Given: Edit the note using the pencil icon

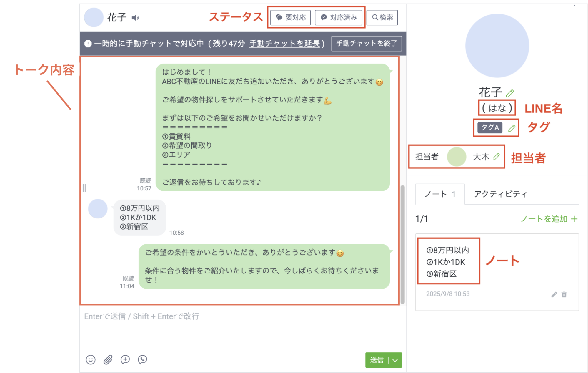Looking at the screenshot, I should [554, 294].
